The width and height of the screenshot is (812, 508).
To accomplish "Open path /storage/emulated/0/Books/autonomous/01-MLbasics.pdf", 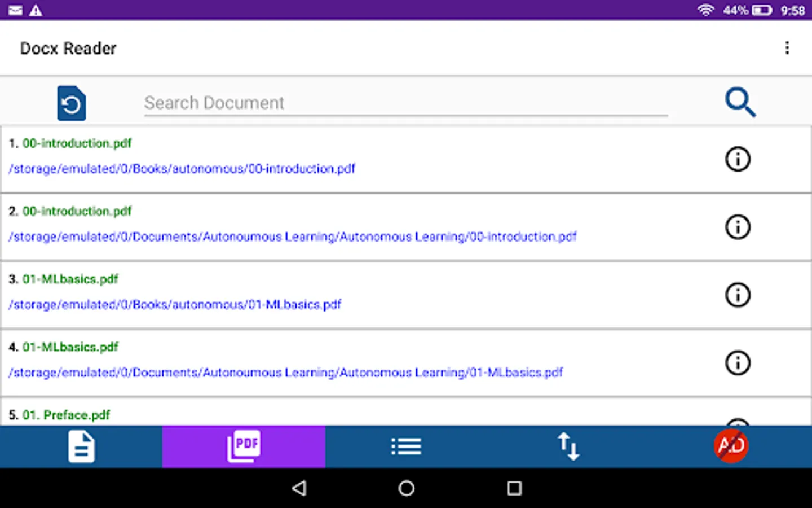I will coord(175,305).
